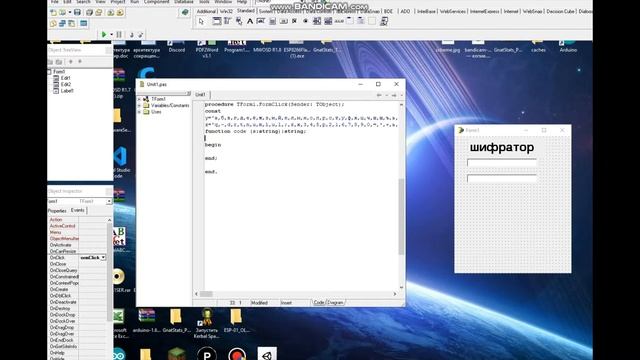Screen dimensions: 640x360
Task: Click the Toggle Form/Unit toolbar icon
Action: [x=72, y=24]
